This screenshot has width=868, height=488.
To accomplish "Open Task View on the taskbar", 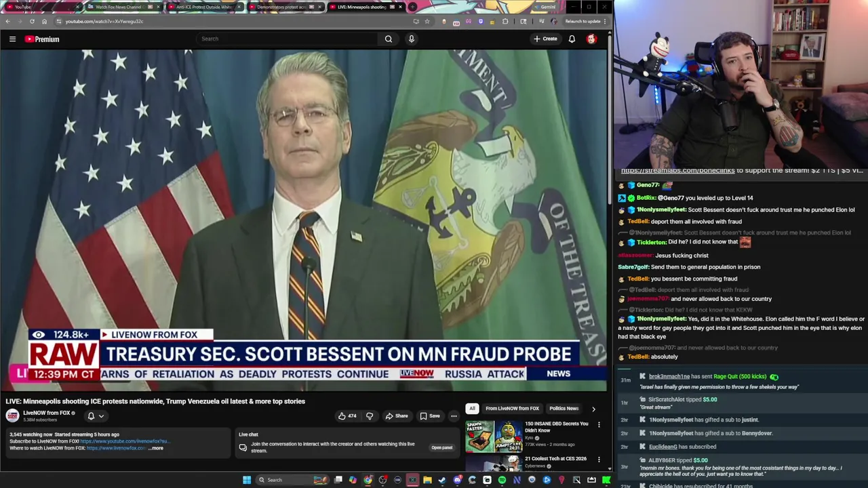I will (338, 480).
